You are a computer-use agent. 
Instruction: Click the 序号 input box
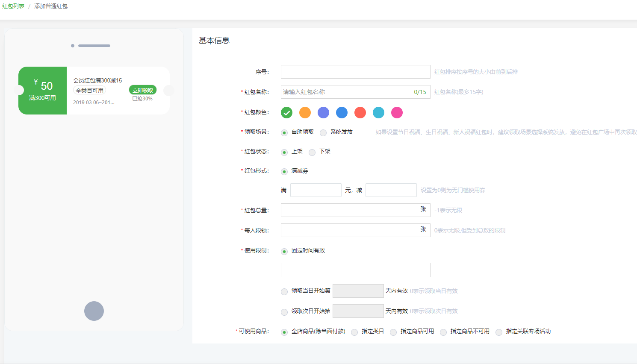(355, 72)
